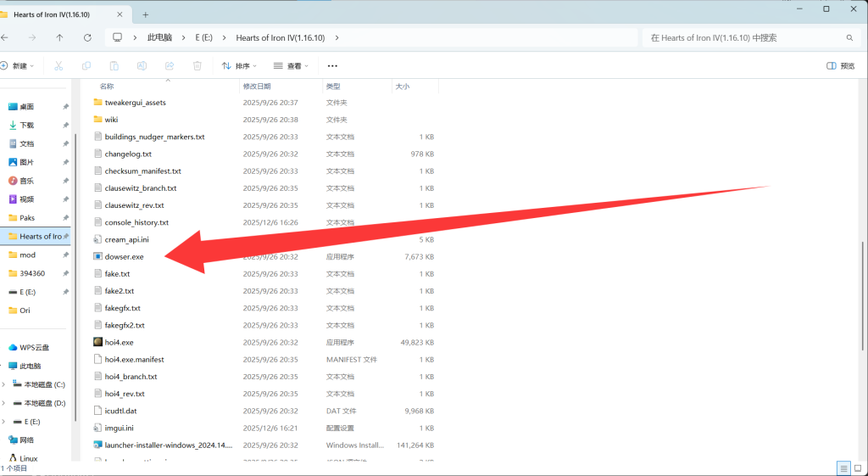Click the search box for Hearts of Iron IV
The width and height of the screenshot is (868, 476).
pyautogui.click(x=744, y=37)
